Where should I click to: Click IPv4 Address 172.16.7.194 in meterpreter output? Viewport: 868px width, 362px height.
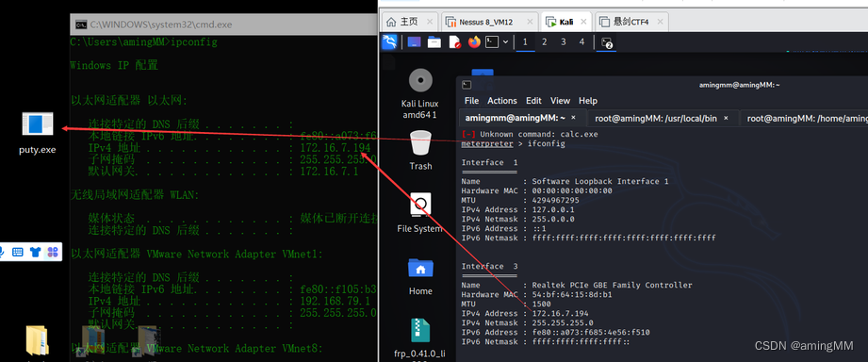[x=525, y=314]
